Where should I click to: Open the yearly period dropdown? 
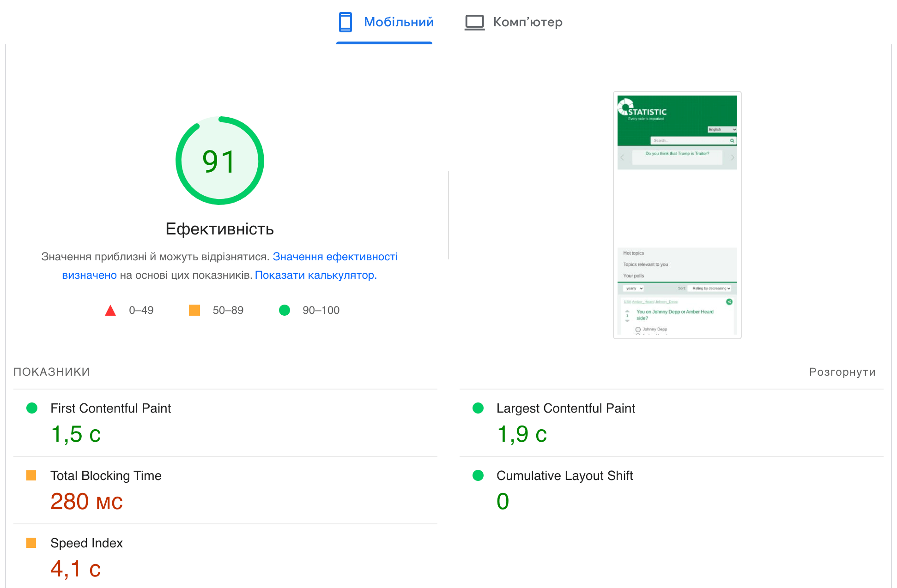coord(634,288)
